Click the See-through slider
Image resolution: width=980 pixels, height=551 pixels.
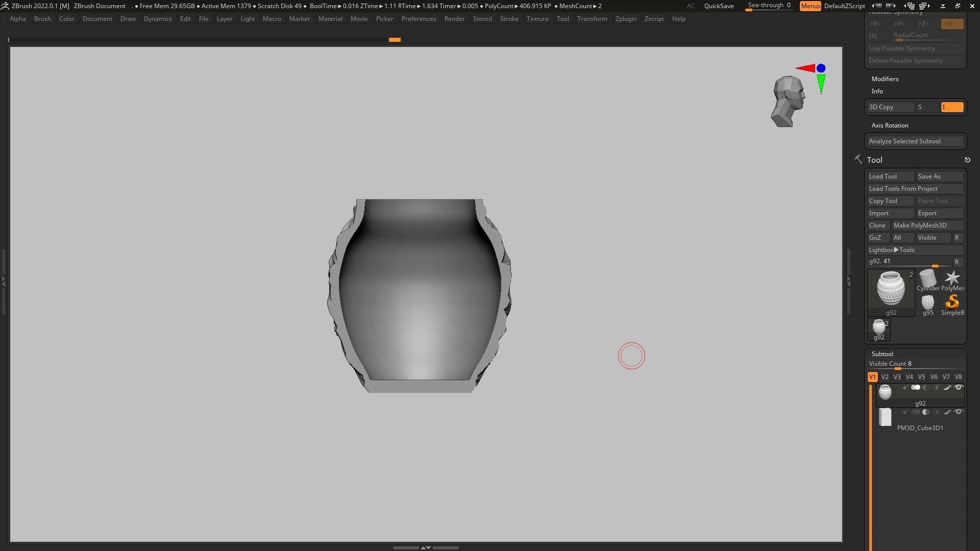[x=769, y=6]
